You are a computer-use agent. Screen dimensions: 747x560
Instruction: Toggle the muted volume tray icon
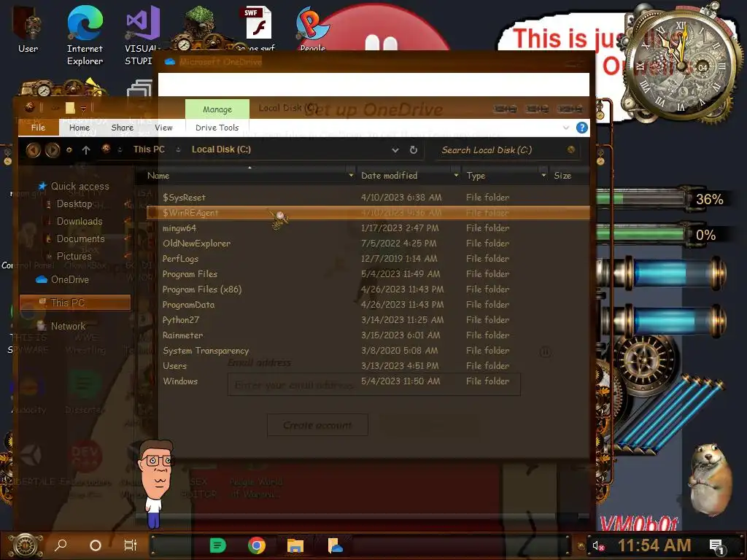pyautogui.click(x=598, y=545)
